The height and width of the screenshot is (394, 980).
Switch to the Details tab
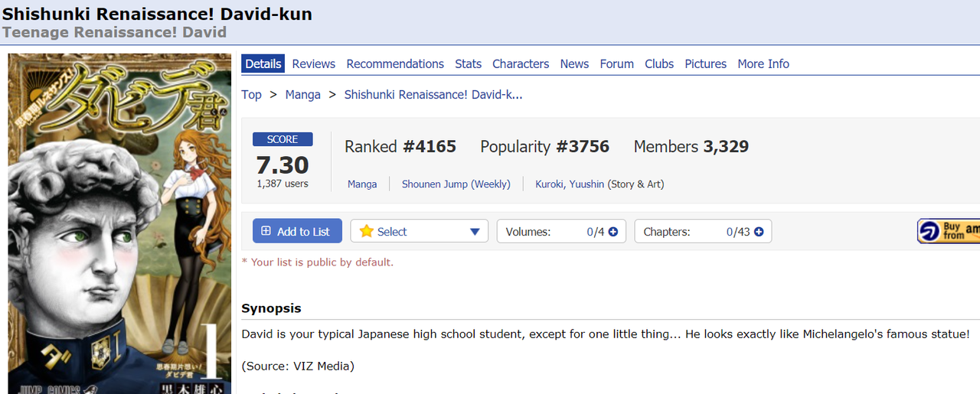point(263,63)
